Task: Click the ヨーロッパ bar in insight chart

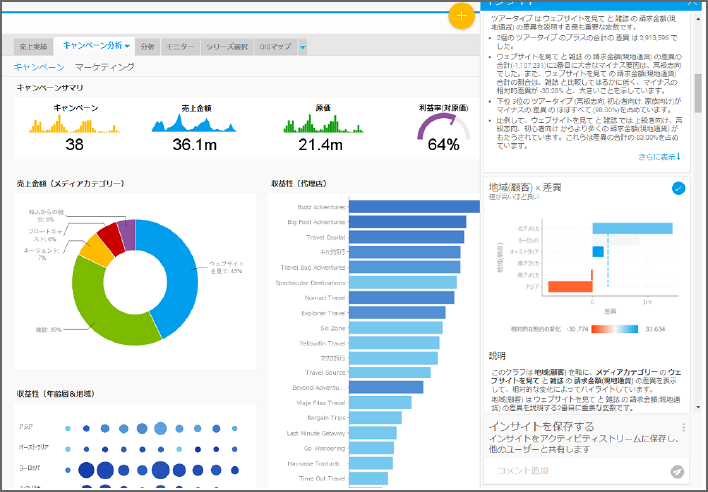Action: [615, 240]
